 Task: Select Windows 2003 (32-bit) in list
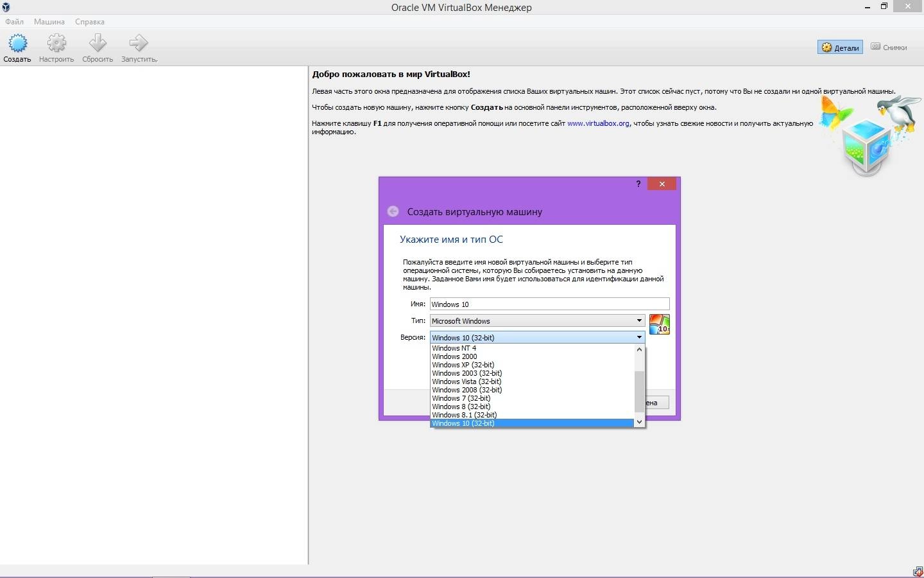click(x=532, y=373)
